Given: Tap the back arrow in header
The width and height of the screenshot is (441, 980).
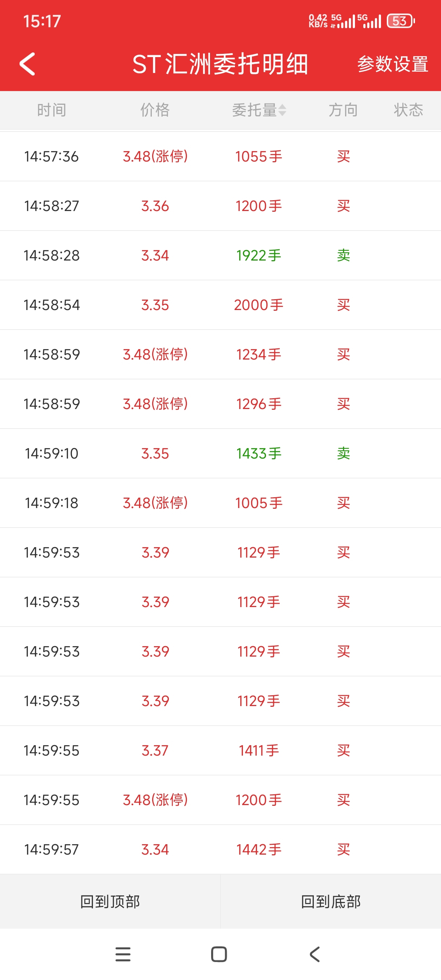Looking at the screenshot, I should [x=27, y=64].
